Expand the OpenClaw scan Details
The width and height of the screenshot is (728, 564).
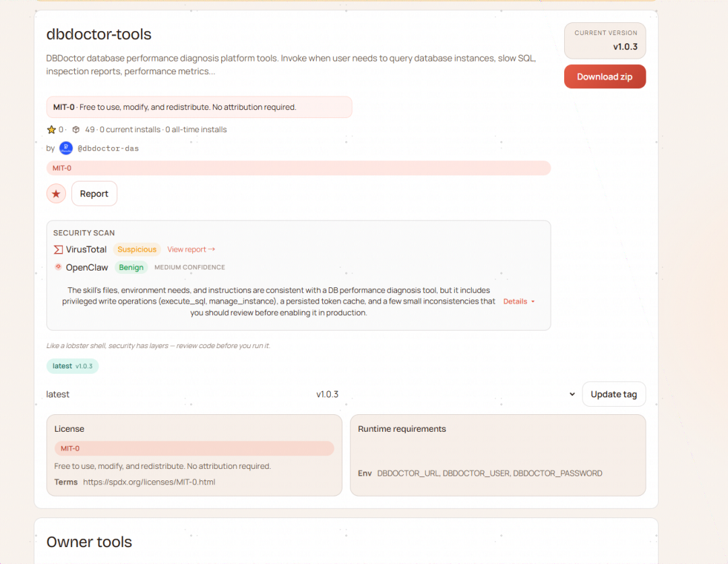[x=519, y=302]
